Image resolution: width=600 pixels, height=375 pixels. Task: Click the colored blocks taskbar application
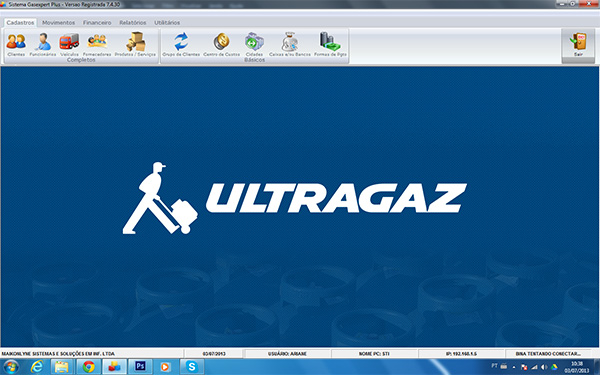pyautogui.click(x=114, y=367)
